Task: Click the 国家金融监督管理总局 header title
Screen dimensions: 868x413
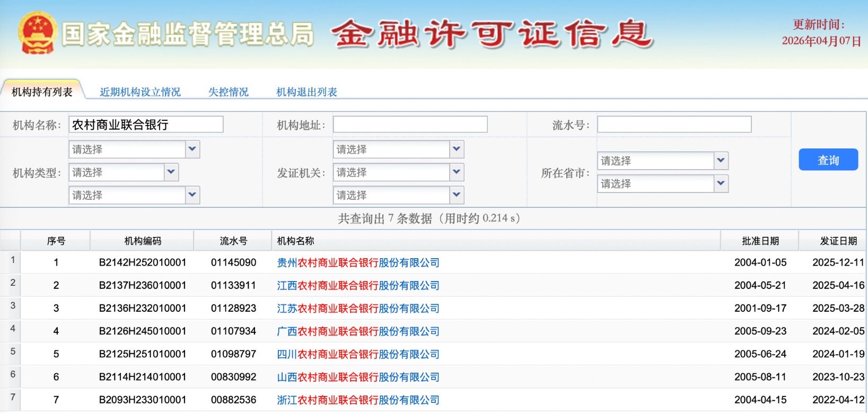Action: pos(188,34)
